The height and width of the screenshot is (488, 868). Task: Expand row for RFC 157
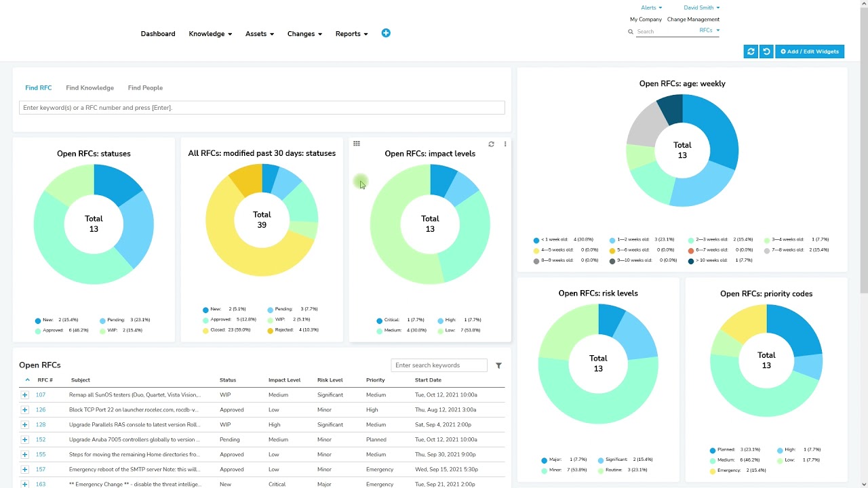point(25,470)
